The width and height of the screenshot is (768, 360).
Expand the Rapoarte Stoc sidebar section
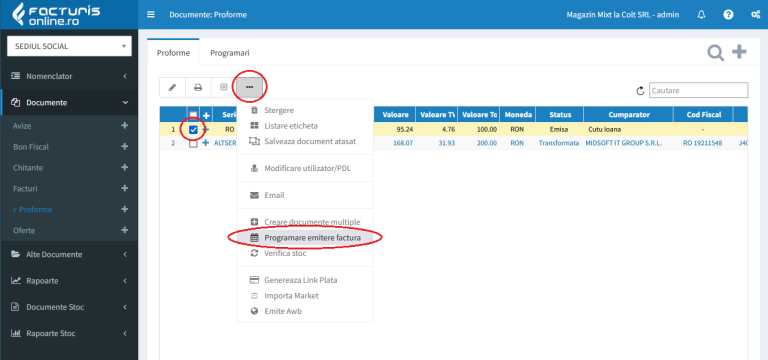69,333
